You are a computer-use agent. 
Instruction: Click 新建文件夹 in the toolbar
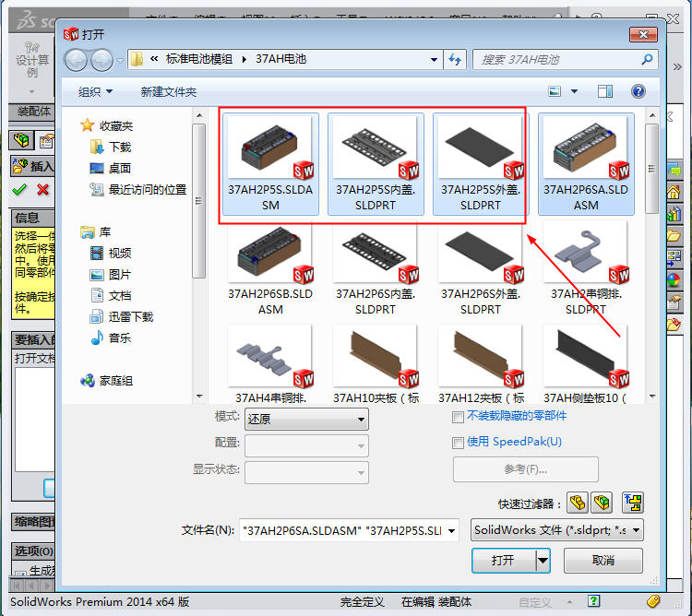(168, 92)
